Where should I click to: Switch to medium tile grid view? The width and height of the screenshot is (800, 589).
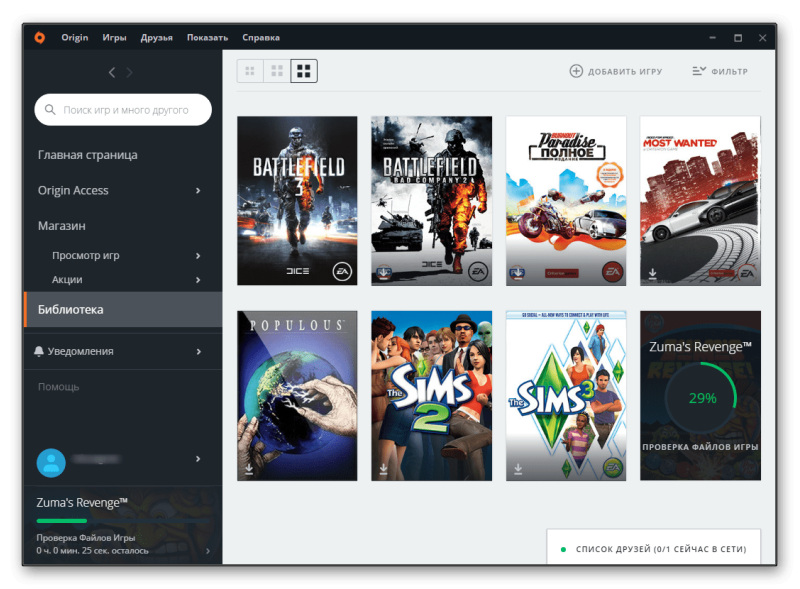[277, 71]
